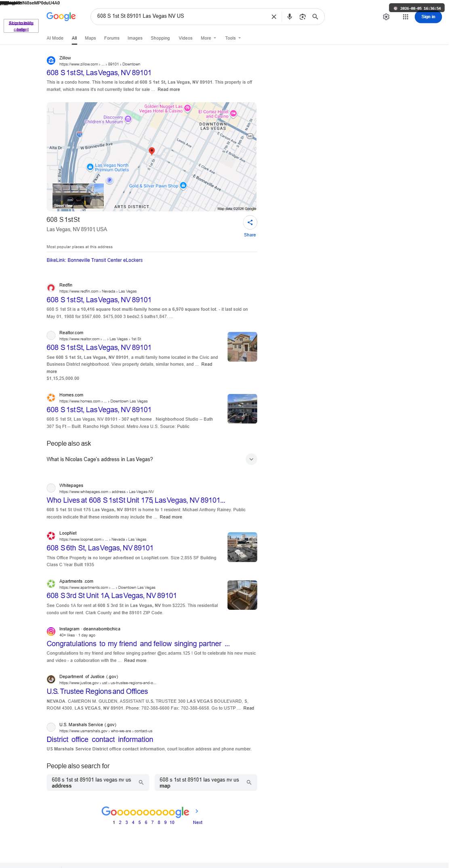Screen dimensions: 454x868
Task: Go to results page 10
Action: point(172,822)
